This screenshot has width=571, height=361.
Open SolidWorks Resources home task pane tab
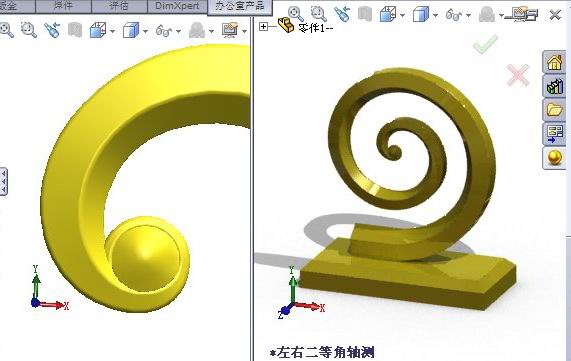(554, 62)
